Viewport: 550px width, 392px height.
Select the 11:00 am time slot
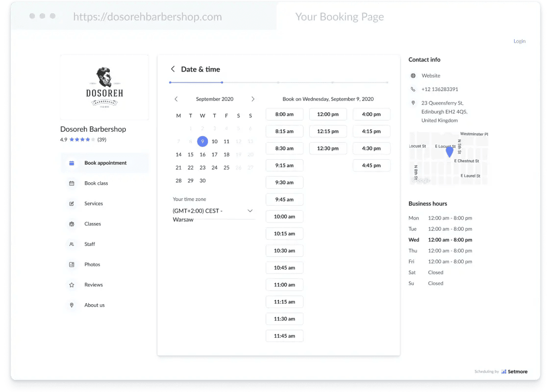point(284,285)
